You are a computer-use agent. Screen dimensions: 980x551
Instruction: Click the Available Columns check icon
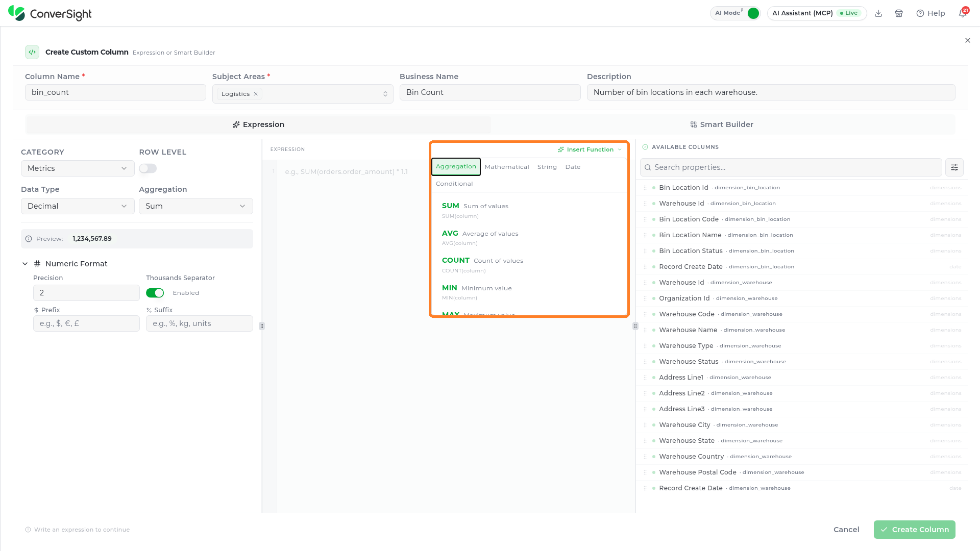[x=645, y=147]
